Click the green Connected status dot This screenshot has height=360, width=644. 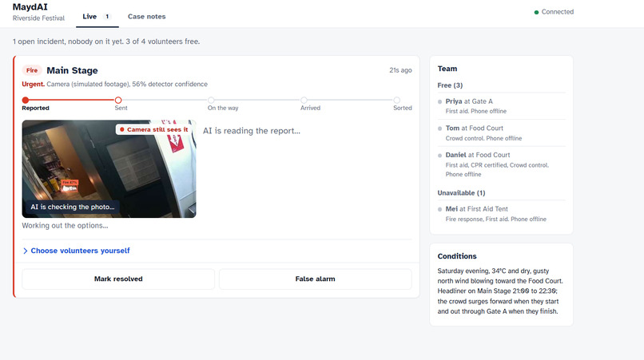(536, 12)
